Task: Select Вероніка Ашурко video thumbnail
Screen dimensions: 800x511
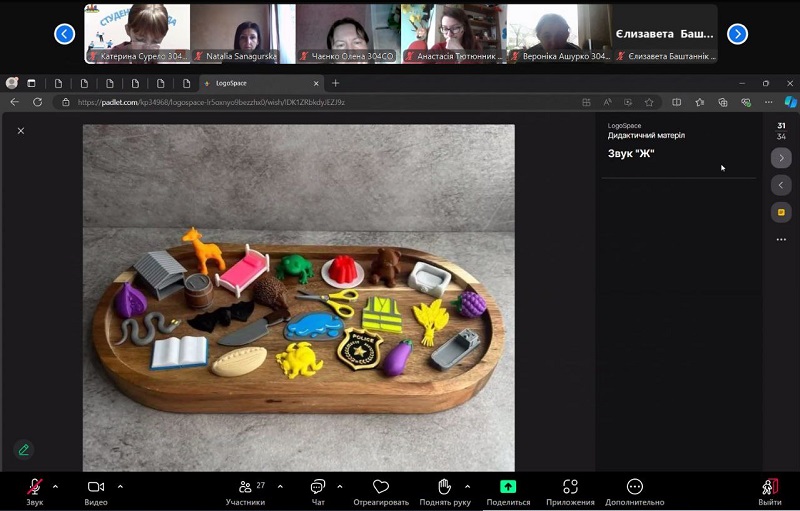Action: click(x=560, y=34)
